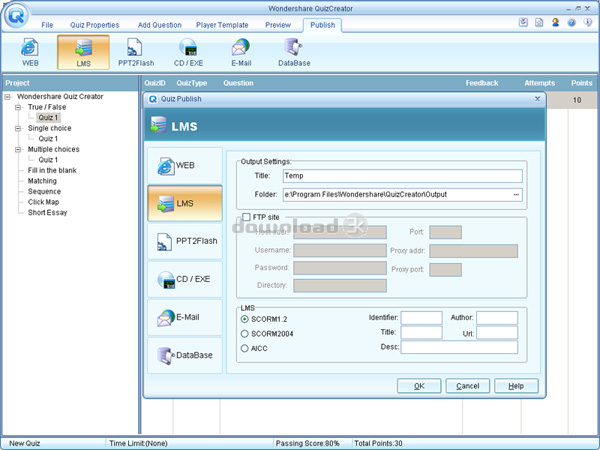Click the LMS Url field

click(497, 332)
